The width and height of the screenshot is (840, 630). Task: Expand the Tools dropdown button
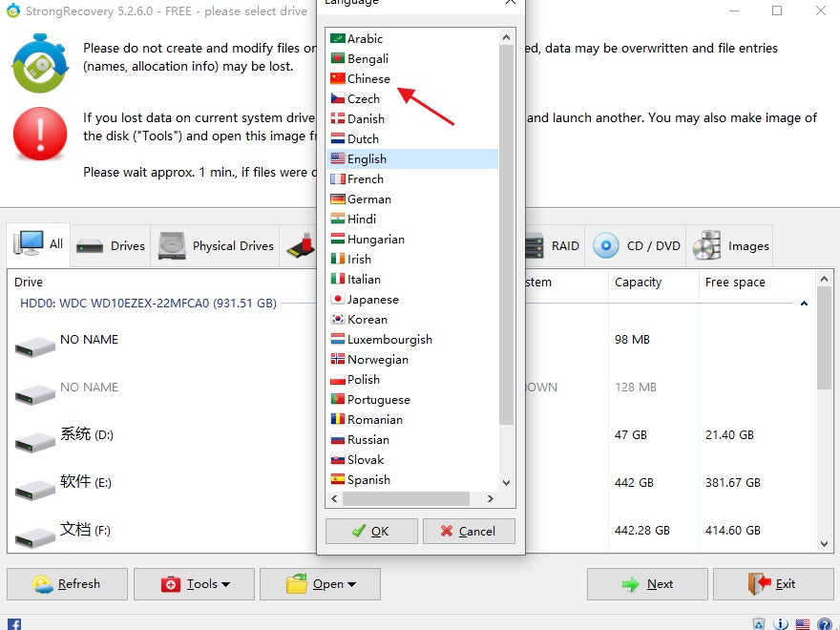click(x=194, y=584)
